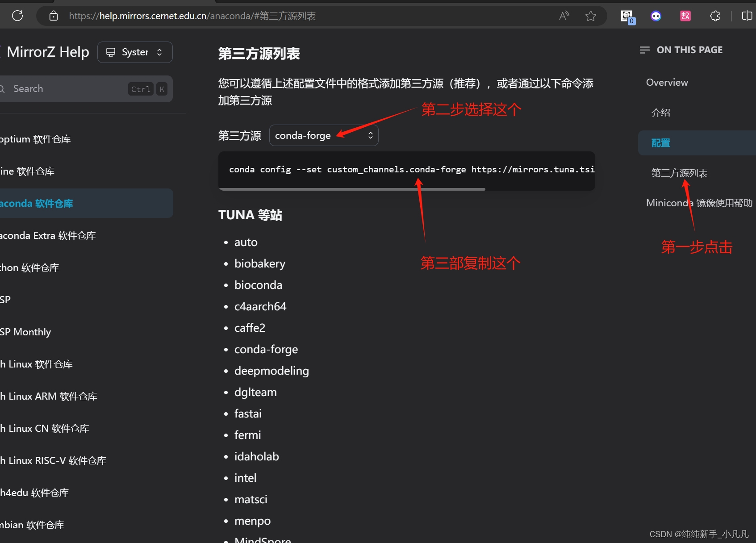Image resolution: width=756 pixels, height=543 pixels.
Task: Open the ON THIS PAGE list icon
Action: click(644, 50)
